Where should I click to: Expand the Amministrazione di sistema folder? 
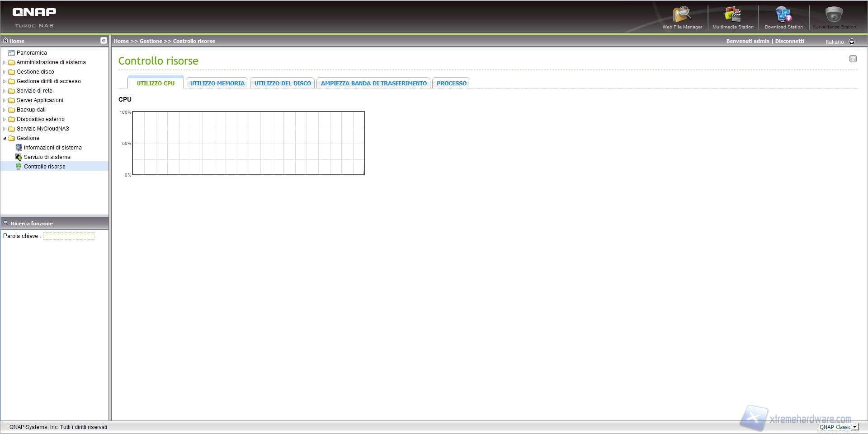5,62
